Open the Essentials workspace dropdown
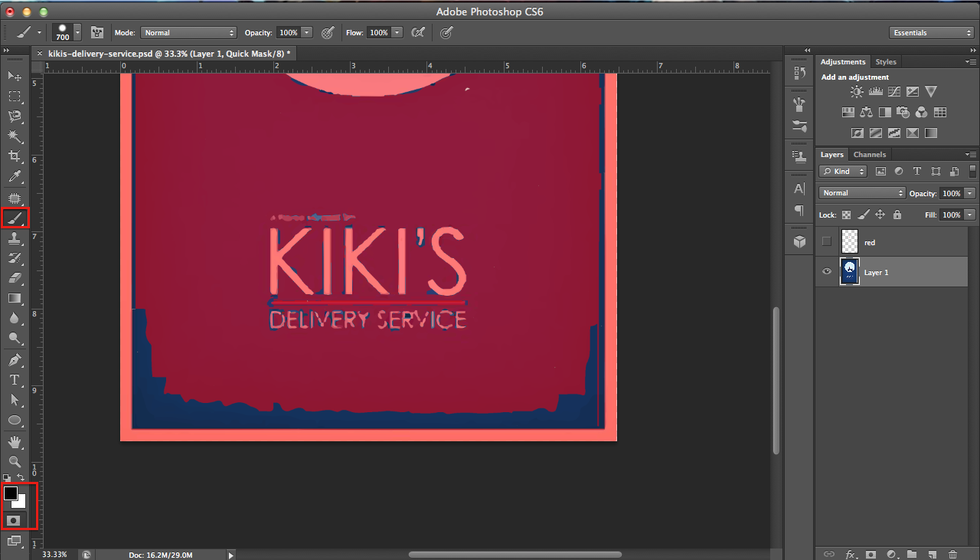This screenshot has height=560, width=980. point(932,33)
